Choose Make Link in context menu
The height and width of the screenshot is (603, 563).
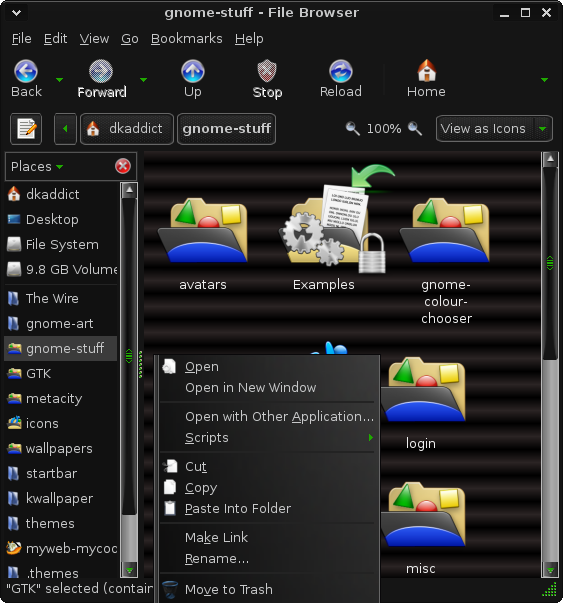267,538
